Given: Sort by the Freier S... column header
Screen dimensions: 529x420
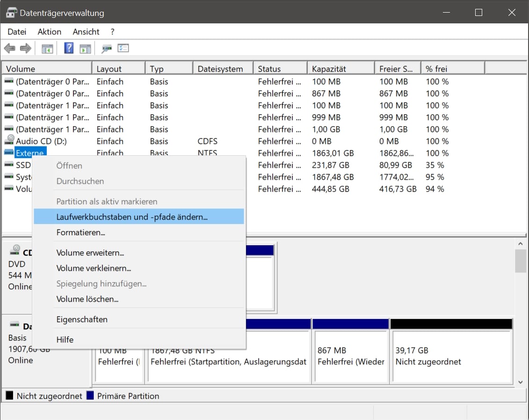Looking at the screenshot, I should (398, 68).
